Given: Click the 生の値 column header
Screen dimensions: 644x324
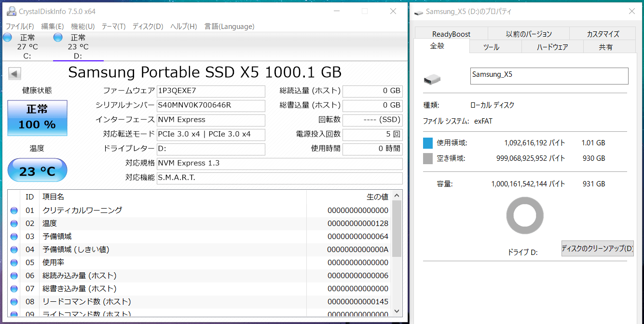Looking at the screenshot, I should click(x=349, y=197).
